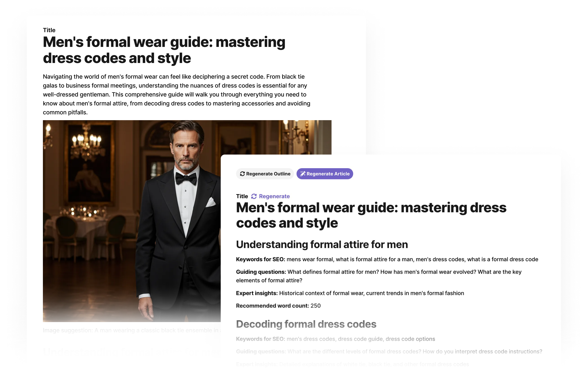Click the Title label above the left article
588x373 pixels.
pyautogui.click(x=49, y=30)
